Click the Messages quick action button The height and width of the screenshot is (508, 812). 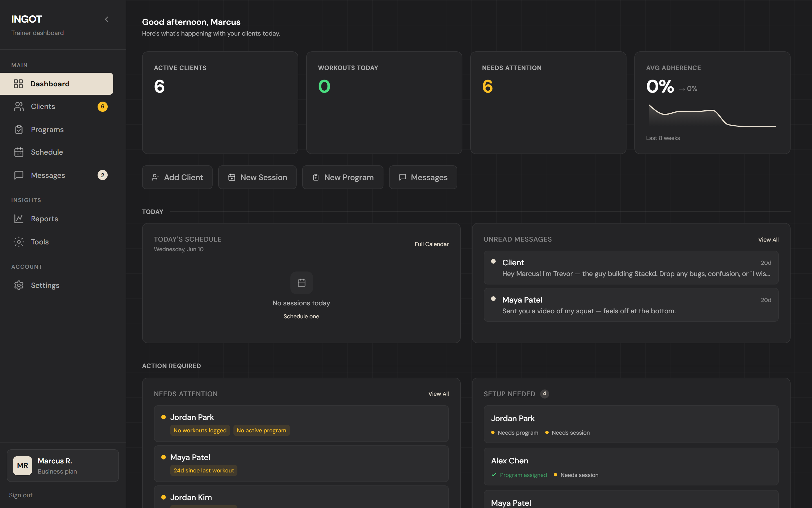[x=423, y=178]
